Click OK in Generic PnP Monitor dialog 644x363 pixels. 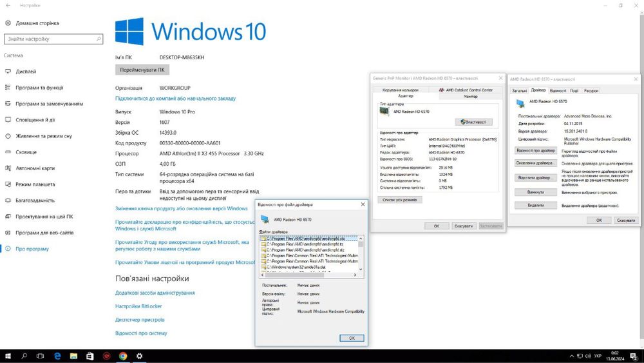436,226
